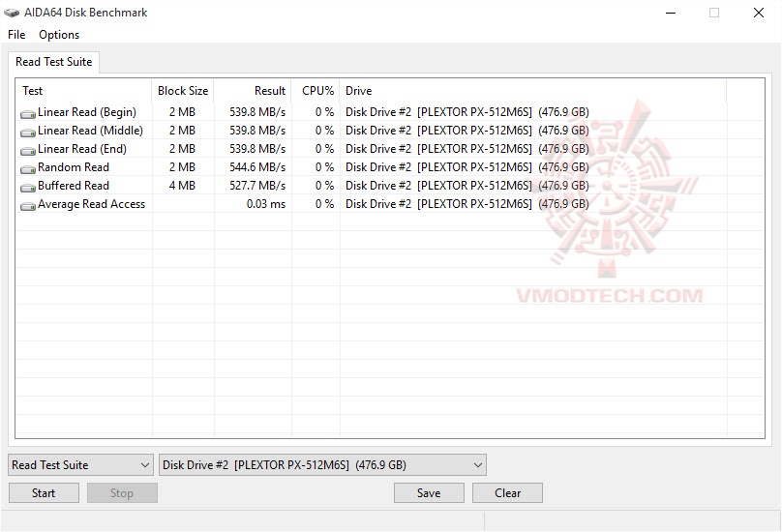The image size is (782, 532).
Task: Select the Random Read row text
Action: click(x=74, y=167)
